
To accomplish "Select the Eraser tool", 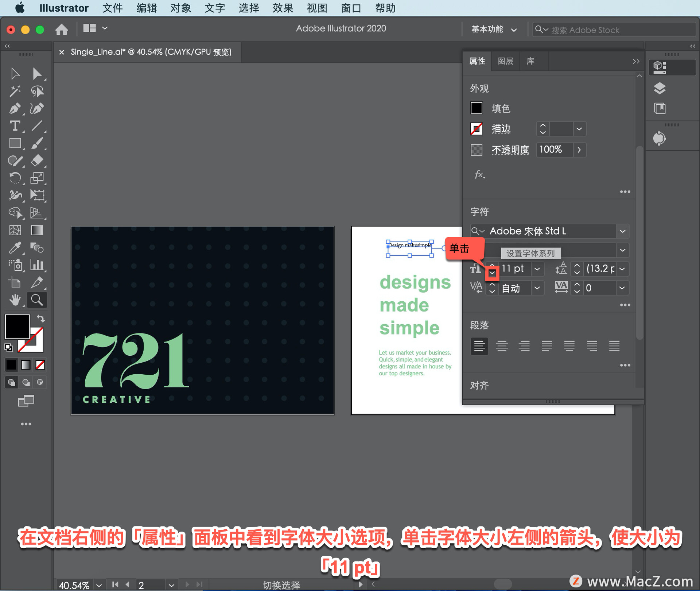I will pos(37,161).
